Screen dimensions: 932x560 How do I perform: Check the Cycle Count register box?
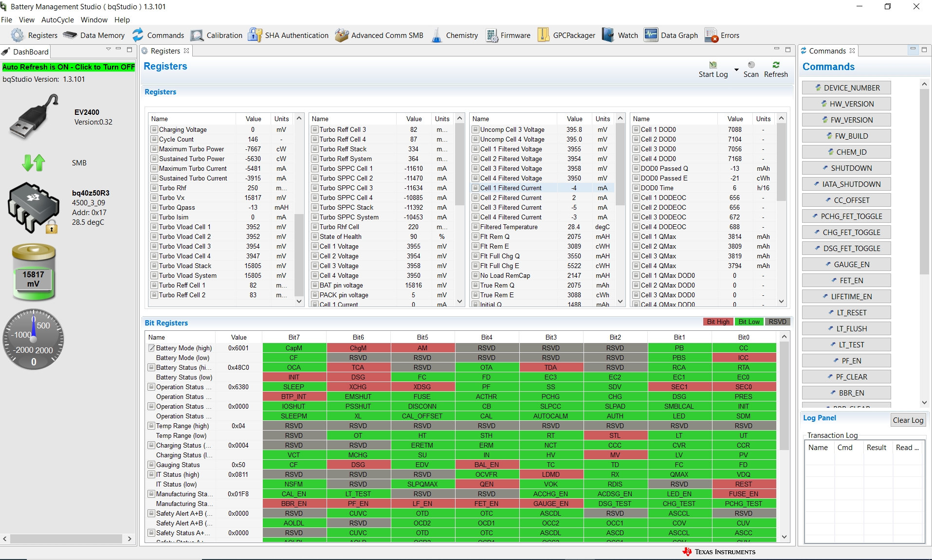click(154, 139)
